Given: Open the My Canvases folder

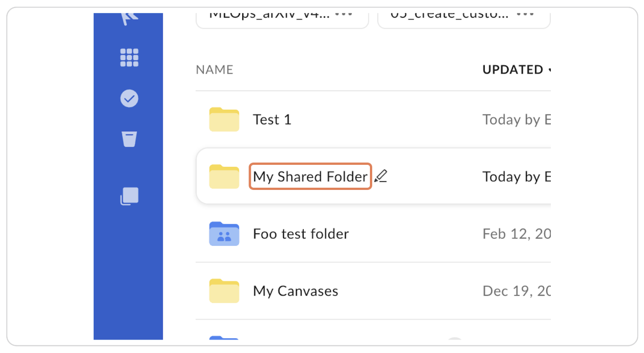Looking at the screenshot, I should (x=295, y=290).
